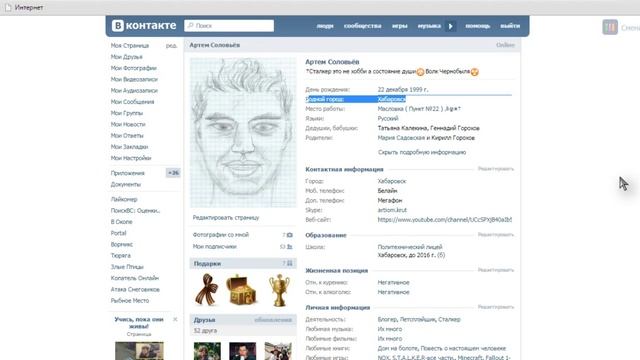Open first friend's photo thumbnail
This screenshot has width=640, height=360.
pyautogui.click(x=207, y=351)
